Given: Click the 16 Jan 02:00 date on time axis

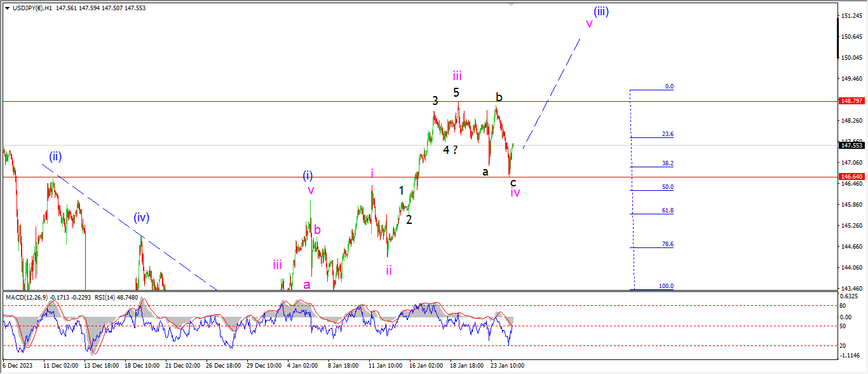Looking at the screenshot, I should [427, 366].
